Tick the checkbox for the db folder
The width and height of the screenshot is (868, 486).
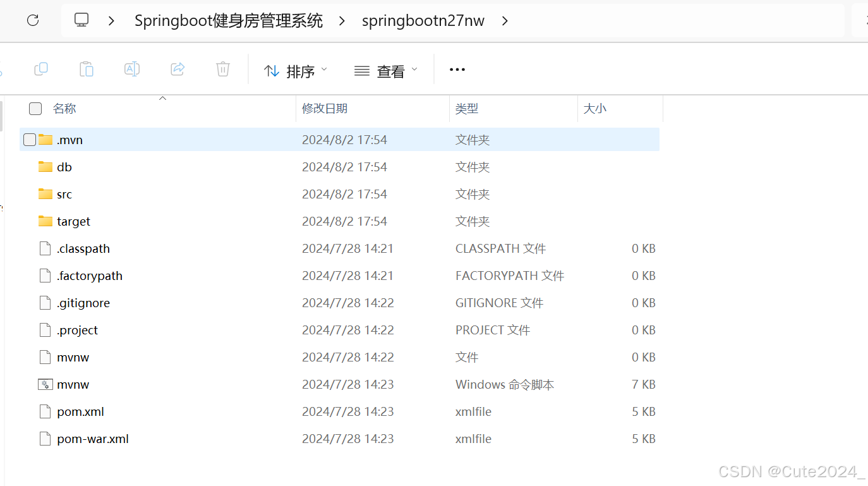(29, 166)
